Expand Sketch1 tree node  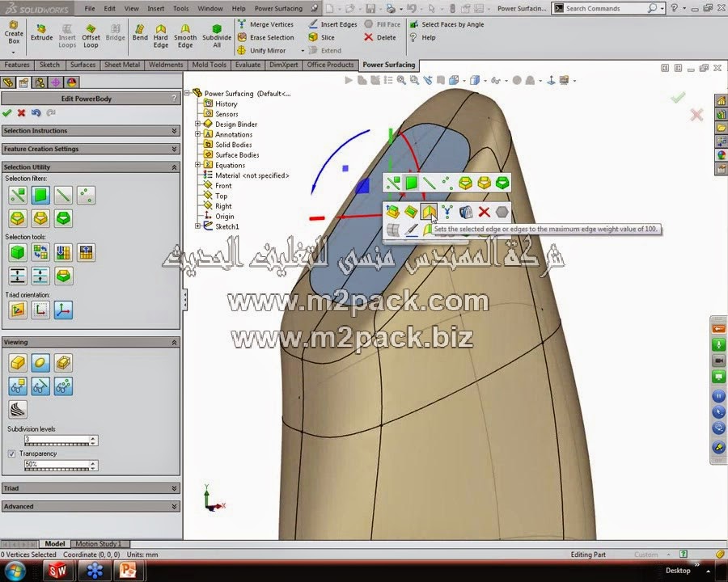[x=198, y=226]
